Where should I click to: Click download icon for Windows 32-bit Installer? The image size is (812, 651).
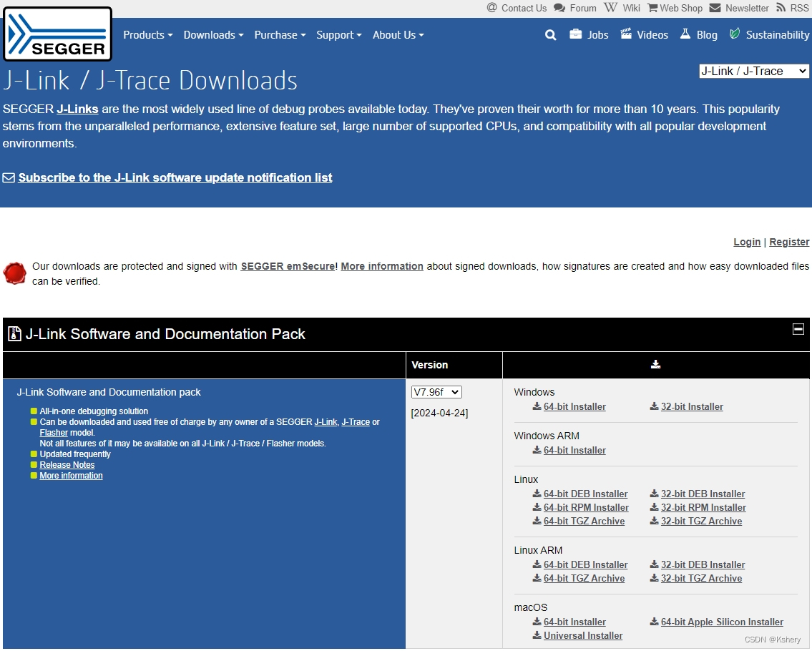tap(655, 406)
